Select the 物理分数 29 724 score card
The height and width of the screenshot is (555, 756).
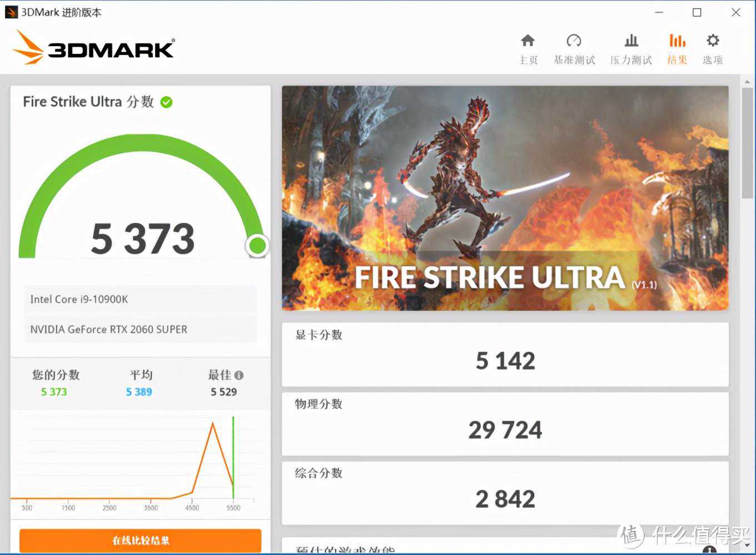pyautogui.click(x=505, y=424)
